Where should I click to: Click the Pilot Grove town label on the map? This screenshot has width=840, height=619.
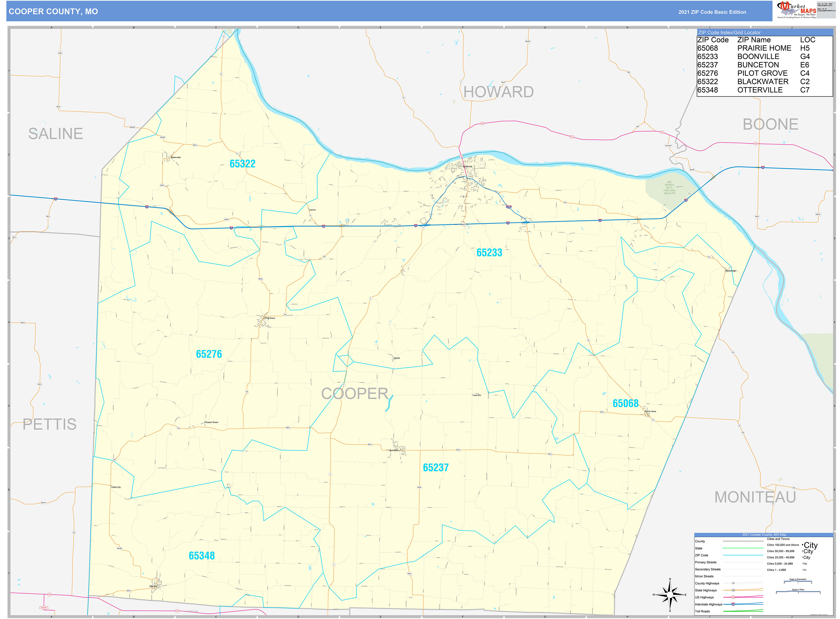click(x=270, y=318)
